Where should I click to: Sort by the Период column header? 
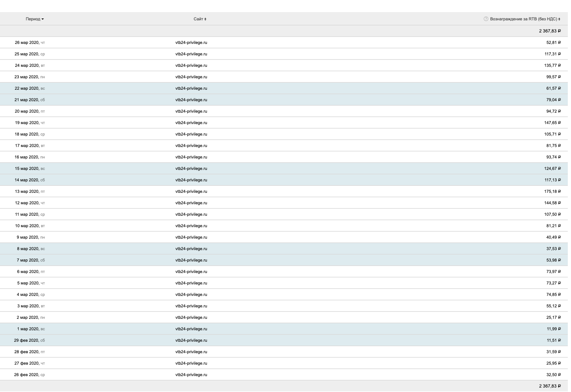35,19
